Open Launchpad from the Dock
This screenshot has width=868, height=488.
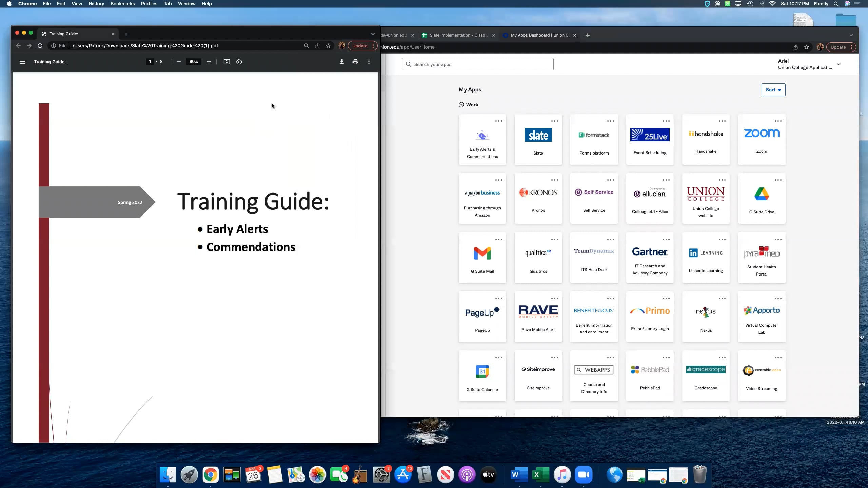point(189,474)
